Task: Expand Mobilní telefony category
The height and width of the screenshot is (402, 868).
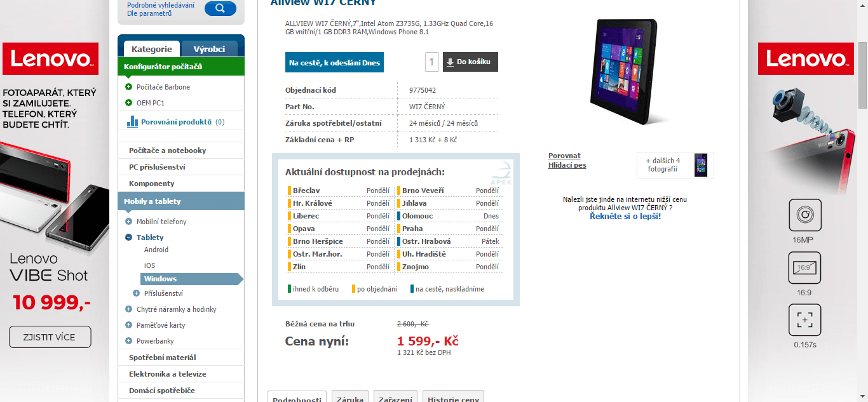Action: point(129,222)
